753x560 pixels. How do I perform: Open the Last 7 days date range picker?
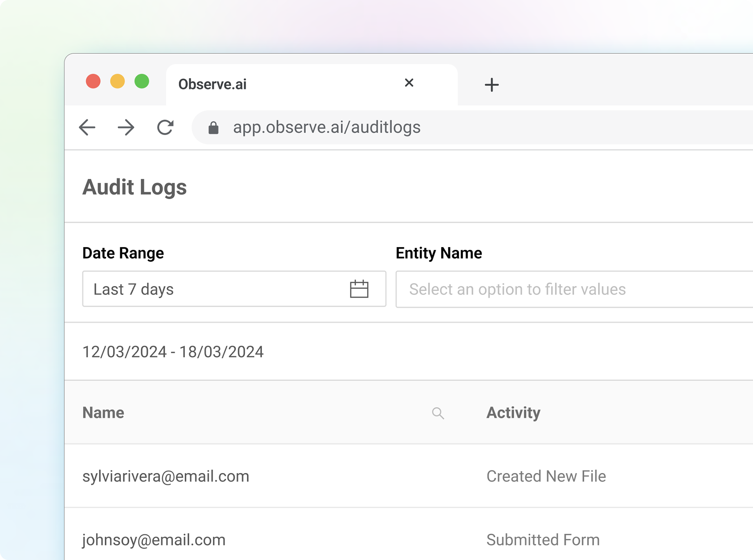[234, 289]
